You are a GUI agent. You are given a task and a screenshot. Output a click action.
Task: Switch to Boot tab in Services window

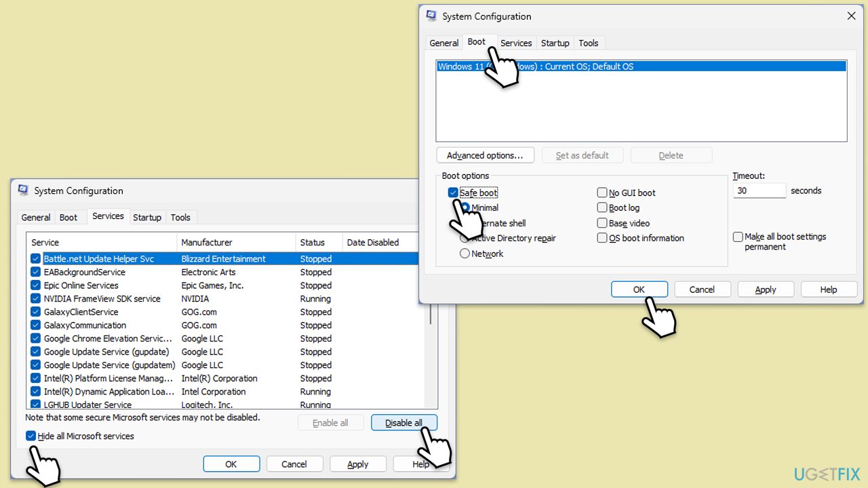[68, 218]
